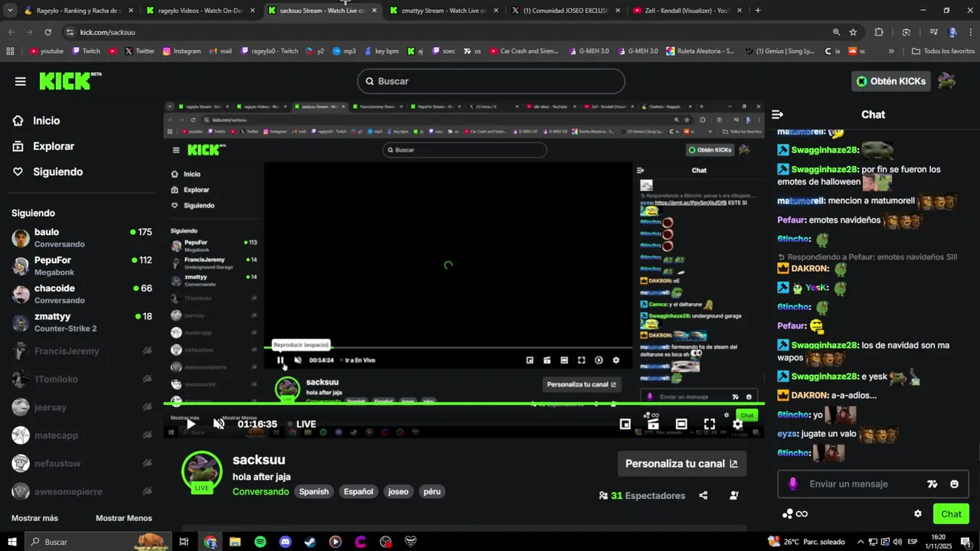
Task: Go to the Kick logo homepage
Action: 70,80
